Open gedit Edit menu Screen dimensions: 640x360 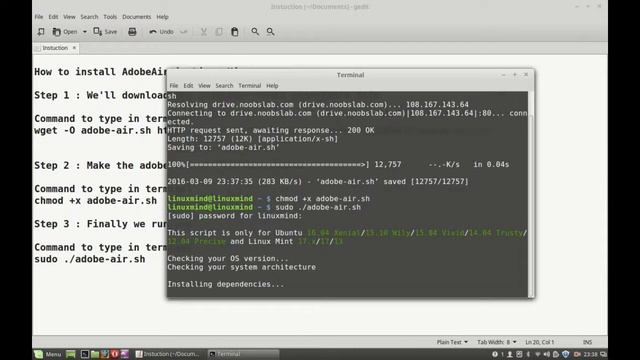pyautogui.click(x=53, y=17)
